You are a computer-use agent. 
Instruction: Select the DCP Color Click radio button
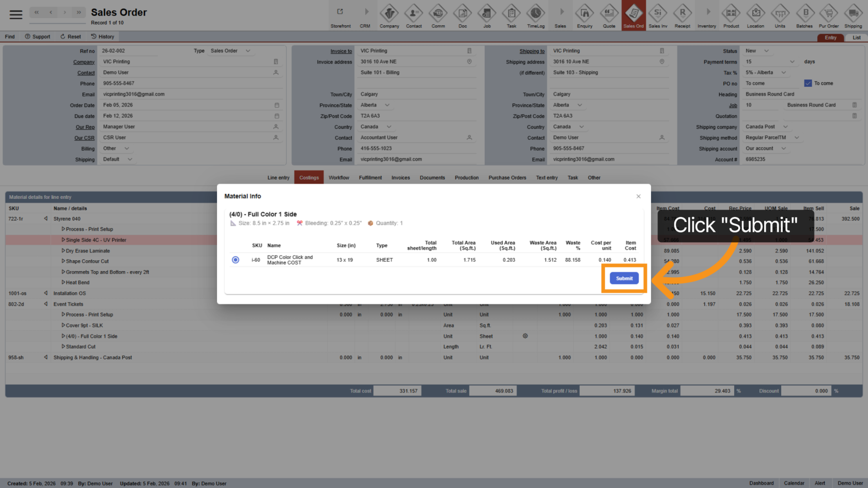point(236,260)
